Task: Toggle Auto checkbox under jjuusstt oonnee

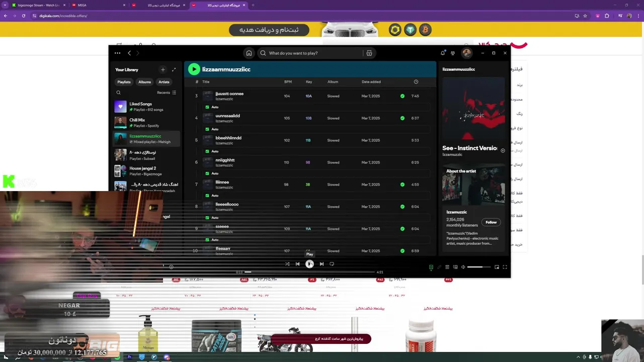Action: (207, 107)
